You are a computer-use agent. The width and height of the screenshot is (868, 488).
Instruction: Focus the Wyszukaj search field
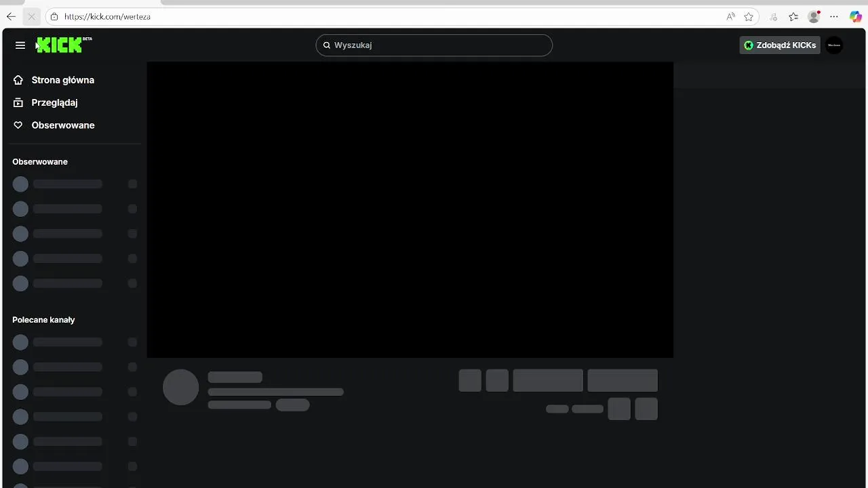click(434, 45)
